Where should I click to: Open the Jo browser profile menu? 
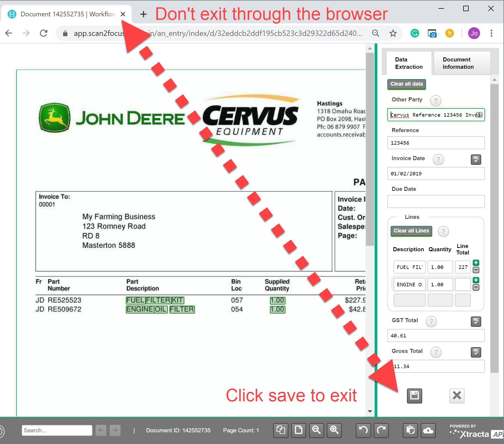(x=474, y=33)
